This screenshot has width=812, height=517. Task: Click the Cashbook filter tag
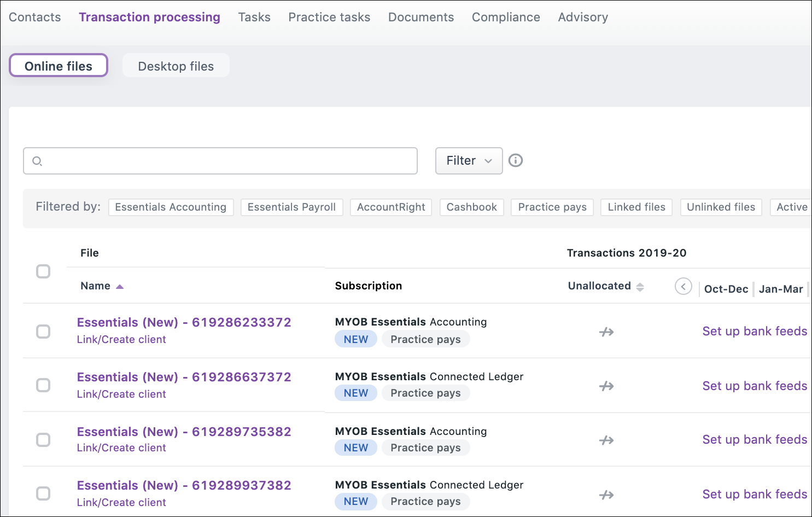click(x=472, y=207)
